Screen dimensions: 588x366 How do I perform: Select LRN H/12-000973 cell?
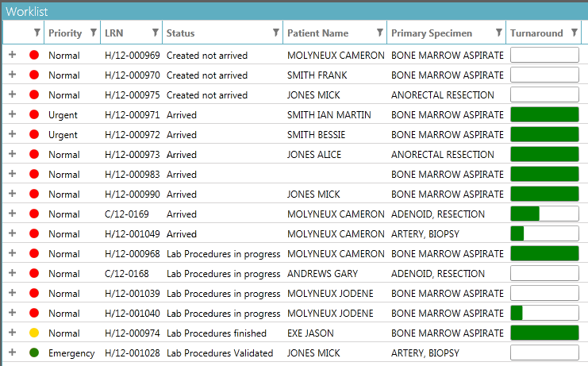click(133, 155)
